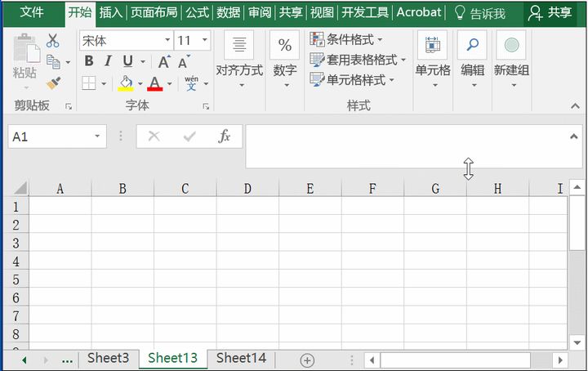588x371 pixels.
Task: Select cell C3 in the grid
Action: pyautogui.click(x=185, y=243)
